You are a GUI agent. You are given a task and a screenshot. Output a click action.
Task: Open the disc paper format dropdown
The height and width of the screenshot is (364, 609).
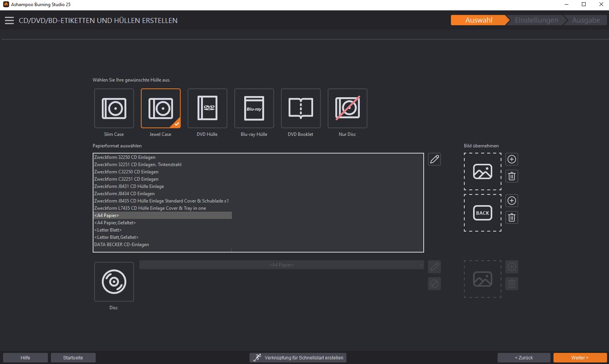pyautogui.click(x=282, y=265)
